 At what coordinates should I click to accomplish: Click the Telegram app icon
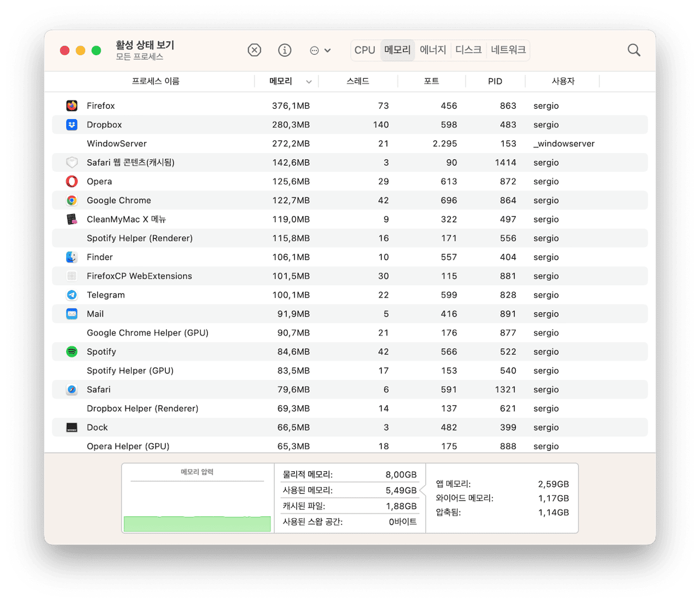(71, 295)
